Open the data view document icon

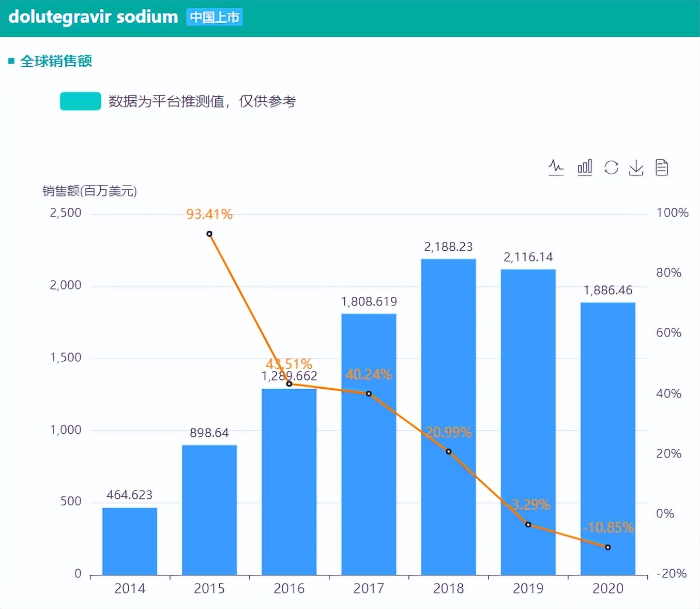(x=662, y=168)
